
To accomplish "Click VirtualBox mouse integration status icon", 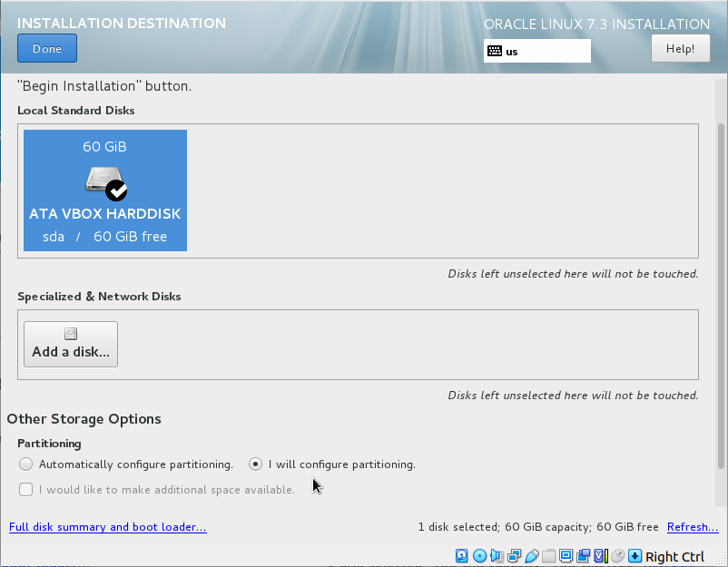I will (x=618, y=556).
